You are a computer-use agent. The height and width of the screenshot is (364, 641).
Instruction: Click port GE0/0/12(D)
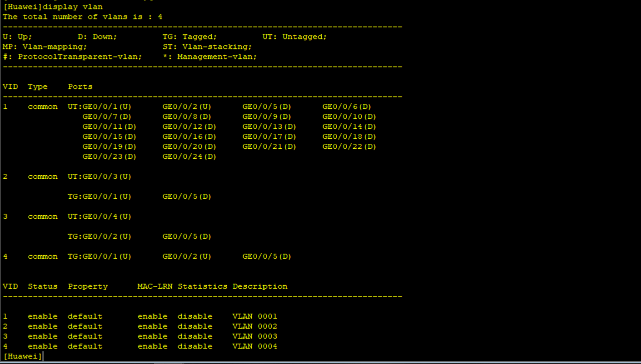(189, 126)
